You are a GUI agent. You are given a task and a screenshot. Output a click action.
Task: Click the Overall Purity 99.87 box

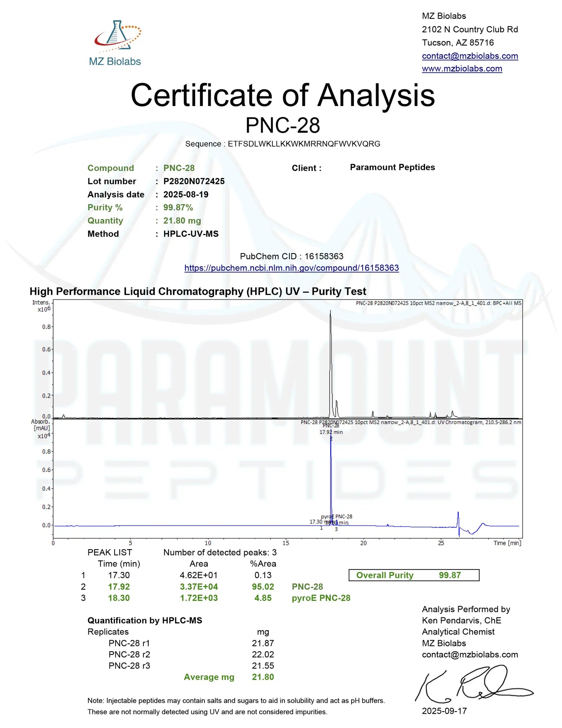(414, 575)
